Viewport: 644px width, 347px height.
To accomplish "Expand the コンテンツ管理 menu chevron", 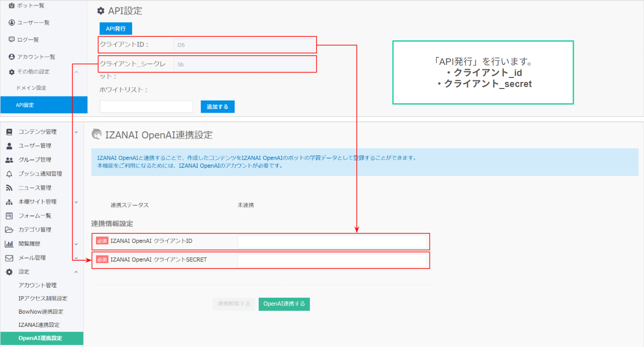I will click(76, 132).
